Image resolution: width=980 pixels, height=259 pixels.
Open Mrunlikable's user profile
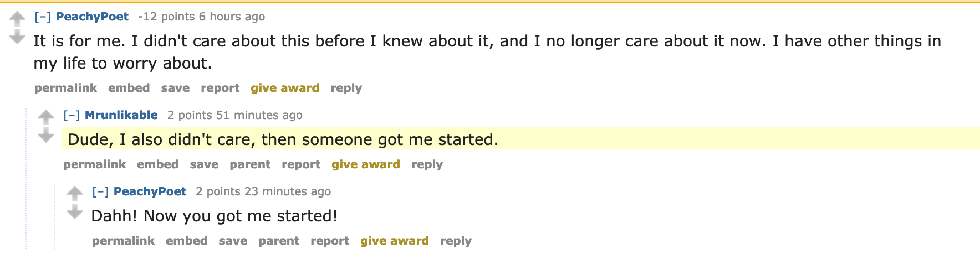click(121, 115)
